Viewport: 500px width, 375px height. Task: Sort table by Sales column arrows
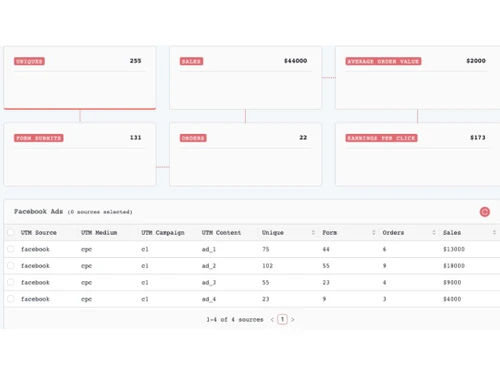point(494,232)
